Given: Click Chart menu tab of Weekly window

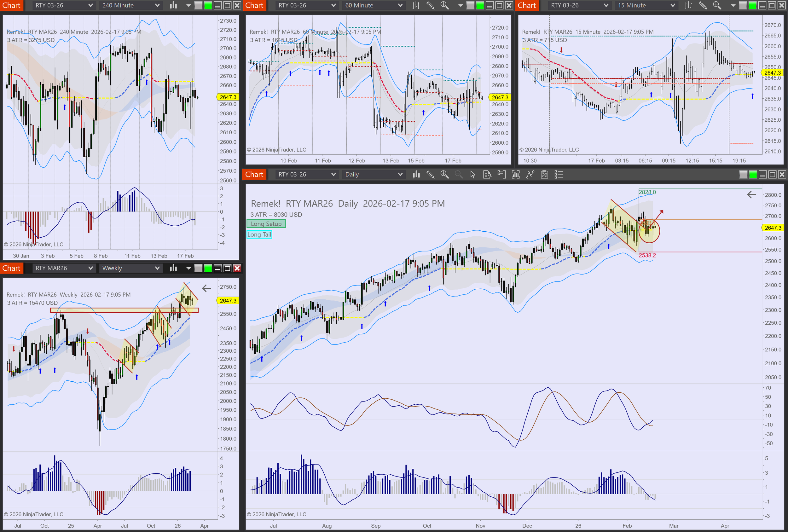Looking at the screenshot, I should (x=11, y=268).
